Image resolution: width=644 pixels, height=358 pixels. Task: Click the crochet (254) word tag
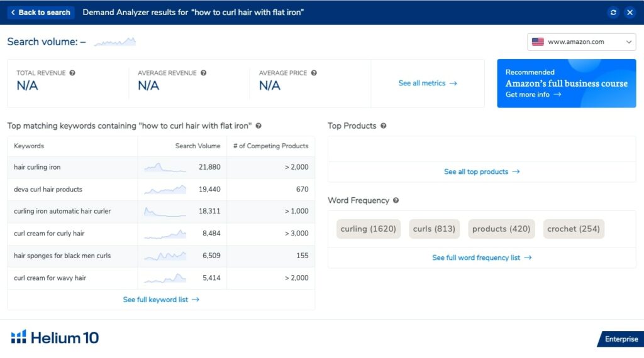[574, 229]
